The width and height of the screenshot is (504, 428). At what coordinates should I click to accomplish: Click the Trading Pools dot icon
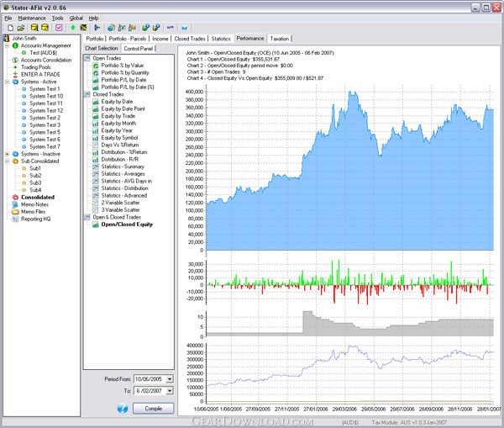coord(15,67)
